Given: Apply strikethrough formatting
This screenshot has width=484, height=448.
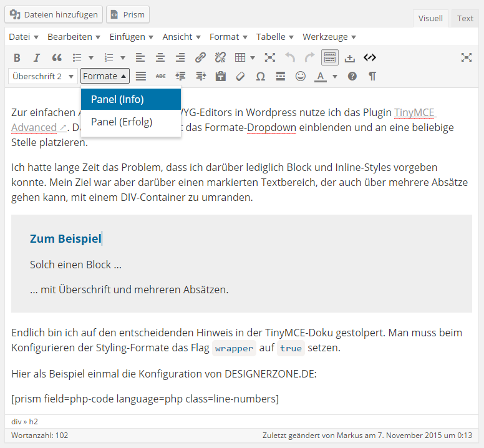Looking at the screenshot, I should click(160, 76).
